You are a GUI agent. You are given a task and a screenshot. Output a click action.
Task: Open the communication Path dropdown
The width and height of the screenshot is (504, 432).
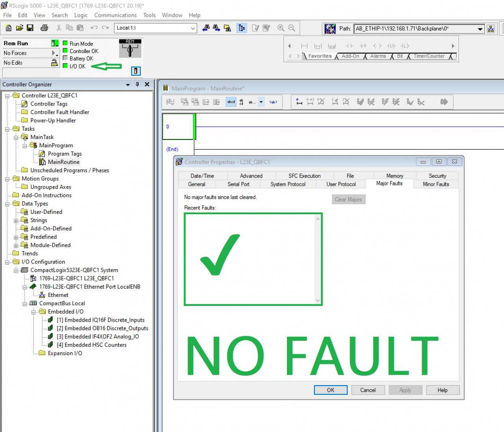coord(480,29)
